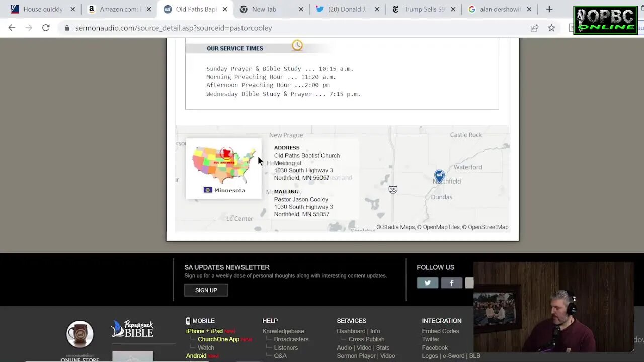Bookmark this page with the star icon
The height and width of the screenshot is (362, 644).
click(551, 28)
